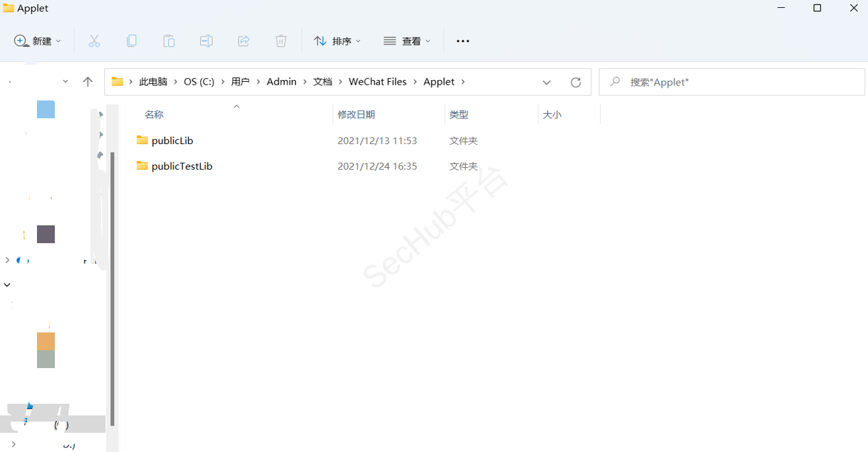Navigate to Admin in the address path
The width and height of the screenshot is (868, 452).
click(x=281, y=82)
